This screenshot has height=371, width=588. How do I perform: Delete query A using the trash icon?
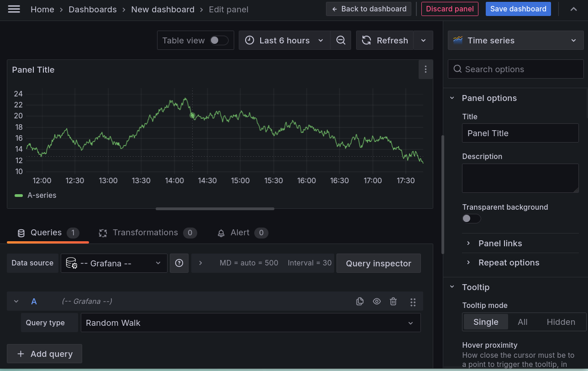pyautogui.click(x=393, y=302)
